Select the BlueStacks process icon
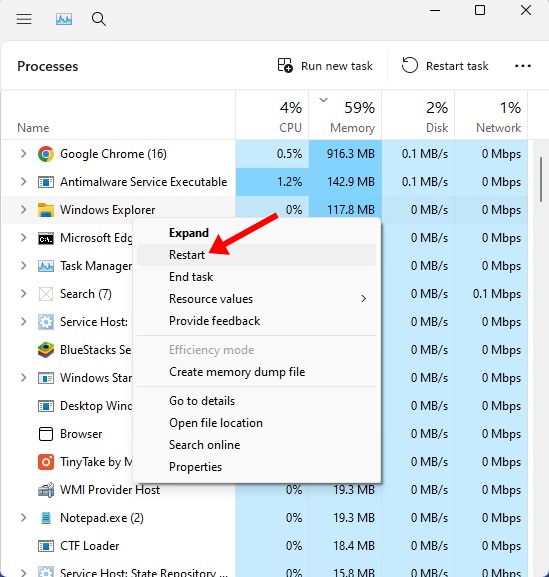Screen dimensions: 549x577 [46, 350]
